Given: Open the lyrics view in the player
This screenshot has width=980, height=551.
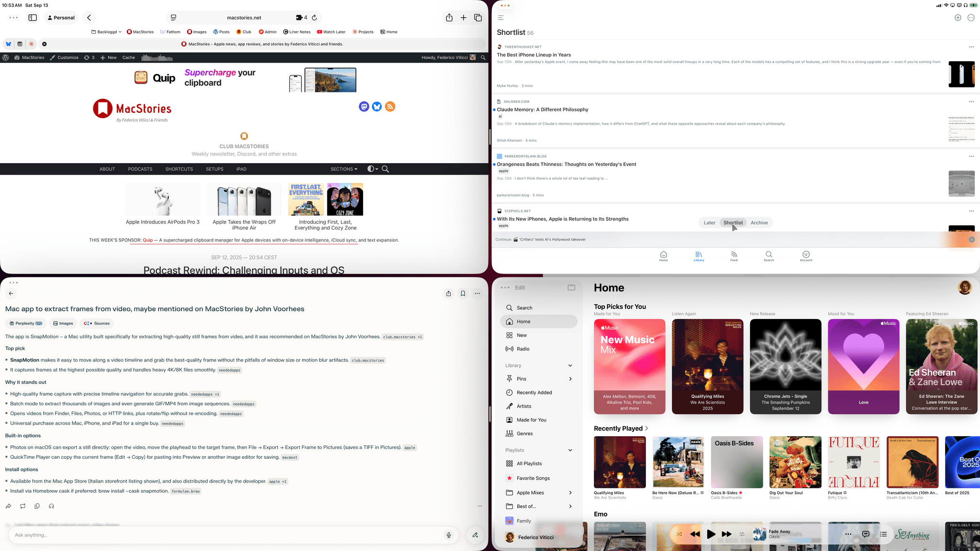Looking at the screenshot, I should (x=866, y=534).
